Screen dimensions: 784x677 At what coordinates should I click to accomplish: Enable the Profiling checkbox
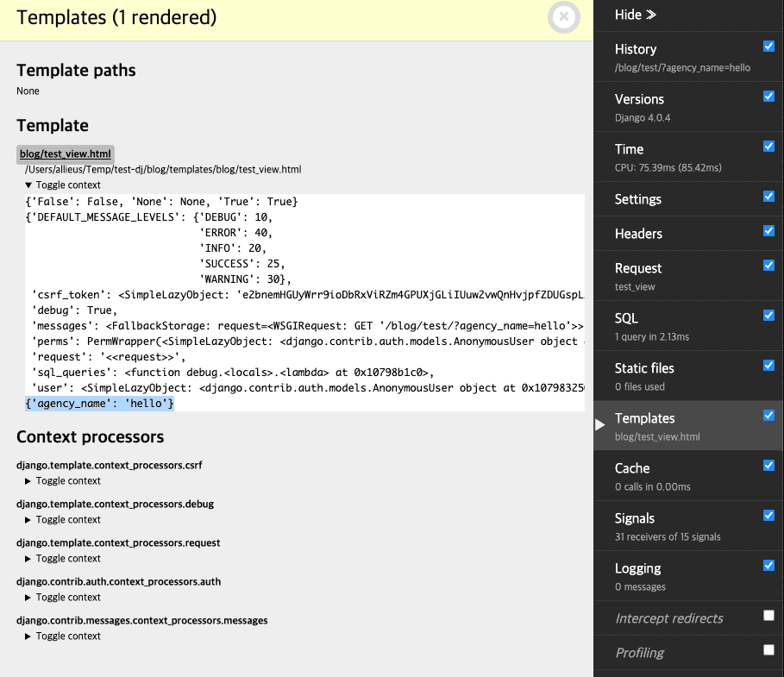[x=768, y=650]
